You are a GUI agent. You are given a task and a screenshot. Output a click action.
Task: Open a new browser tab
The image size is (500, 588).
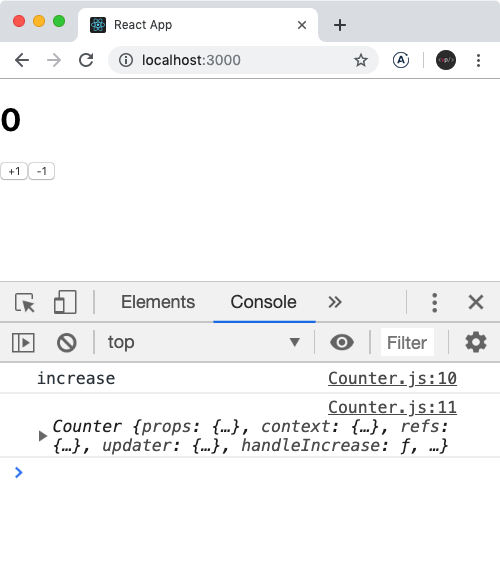(x=340, y=25)
